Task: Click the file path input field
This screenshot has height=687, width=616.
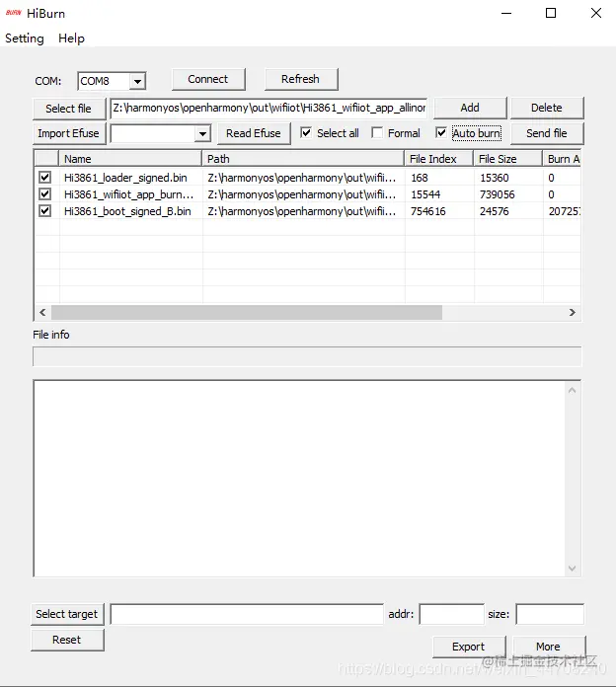Action: [x=269, y=108]
